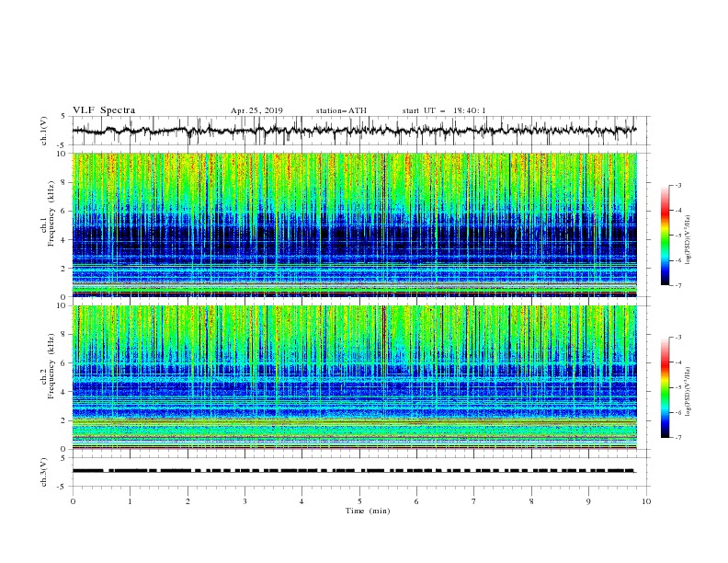Click the ch.2 spectrogram color bar

(665, 387)
